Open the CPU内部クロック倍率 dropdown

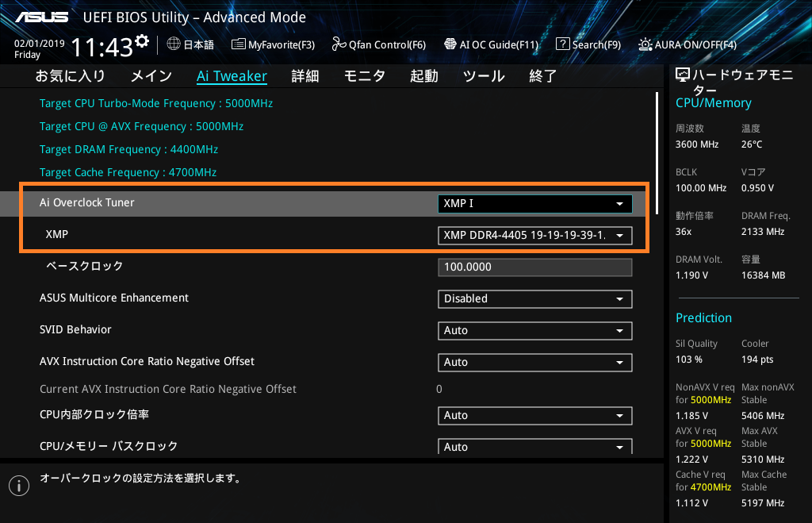[x=535, y=416]
